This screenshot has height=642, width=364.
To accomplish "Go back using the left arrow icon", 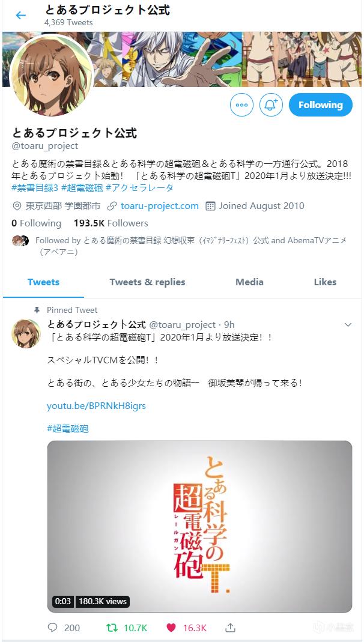I will pos(20,16).
